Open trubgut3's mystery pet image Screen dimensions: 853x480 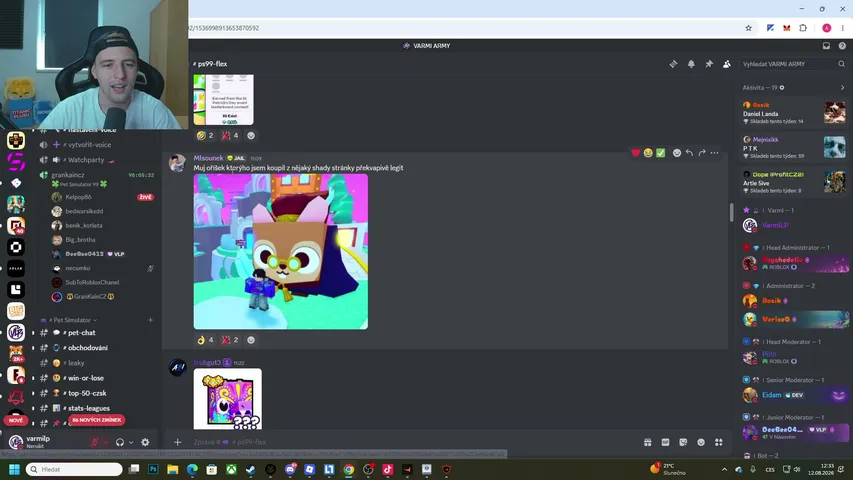[x=227, y=399]
